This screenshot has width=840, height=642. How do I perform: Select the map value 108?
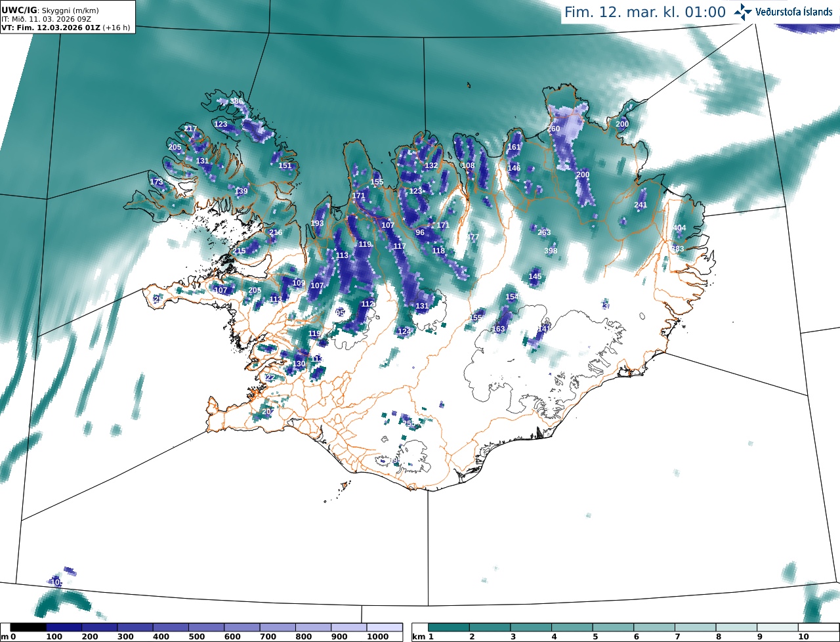click(468, 165)
